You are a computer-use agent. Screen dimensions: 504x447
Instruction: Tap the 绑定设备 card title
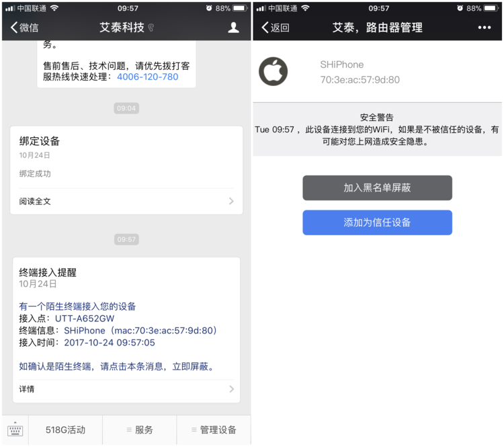tap(39, 141)
